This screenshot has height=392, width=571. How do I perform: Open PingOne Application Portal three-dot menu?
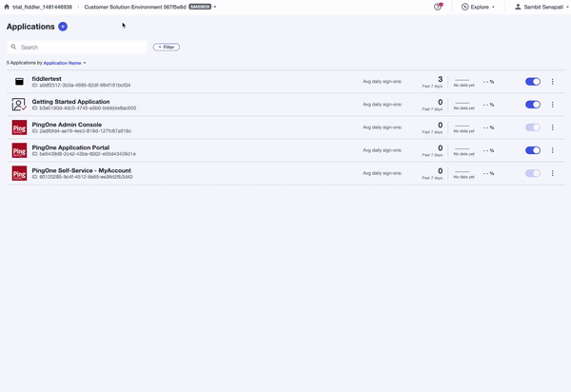pos(552,150)
